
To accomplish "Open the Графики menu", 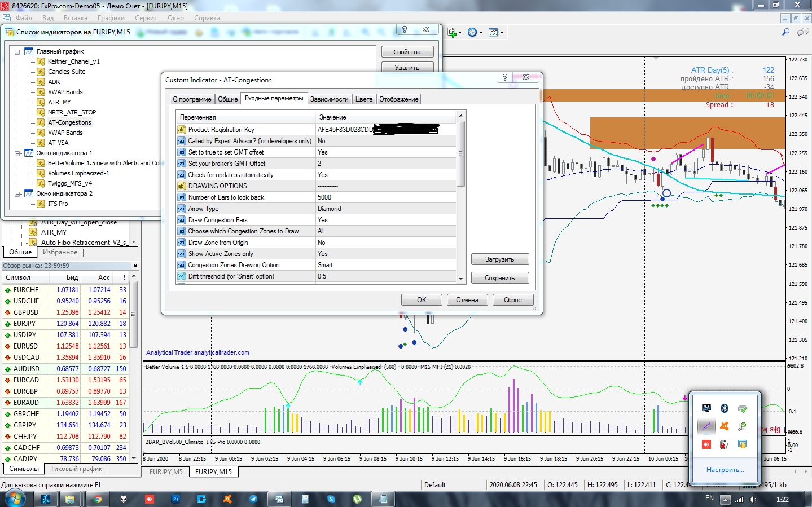I will [x=111, y=18].
